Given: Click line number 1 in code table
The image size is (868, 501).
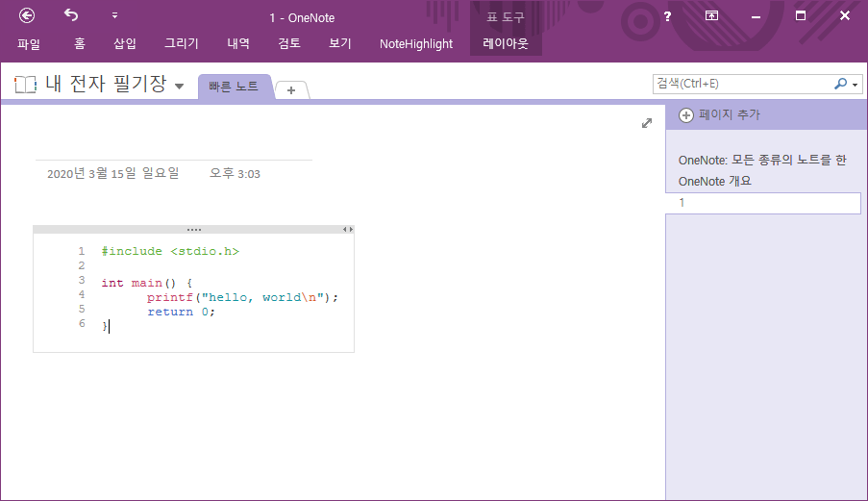Looking at the screenshot, I should 82,251.
